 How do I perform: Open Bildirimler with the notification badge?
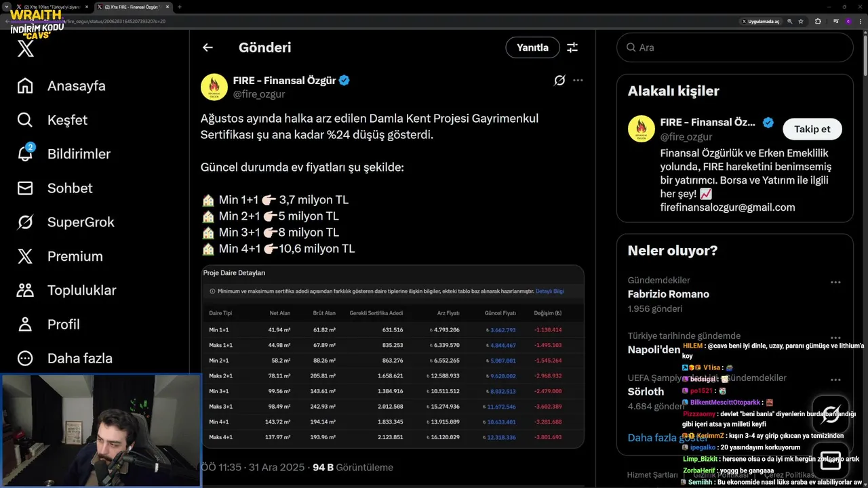coord(63,154)
